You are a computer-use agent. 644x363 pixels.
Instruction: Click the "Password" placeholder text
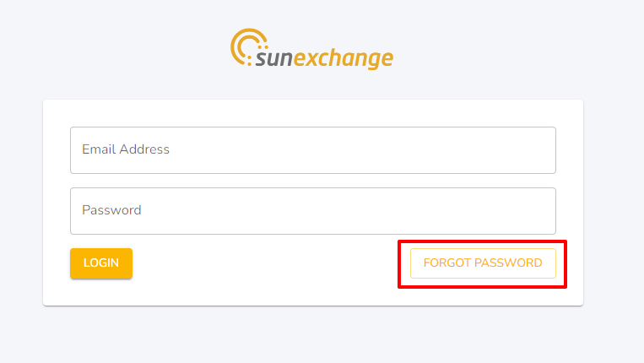(x=111, y=210)
